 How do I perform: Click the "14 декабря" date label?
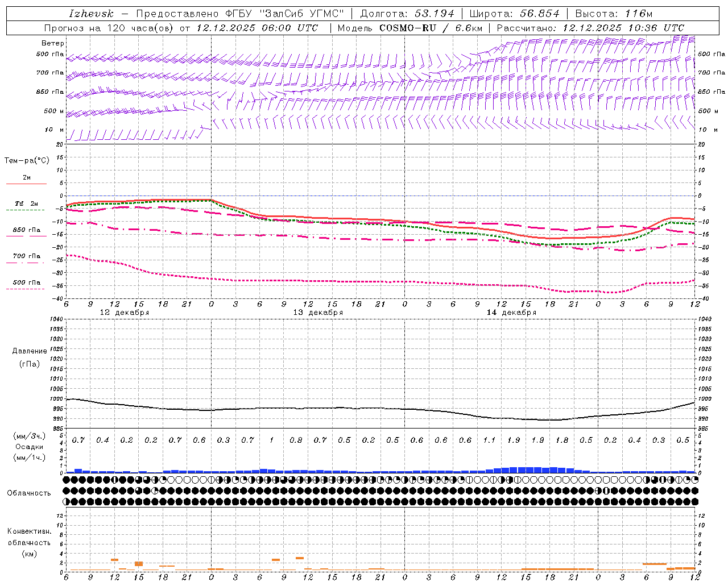pos(511,313)
